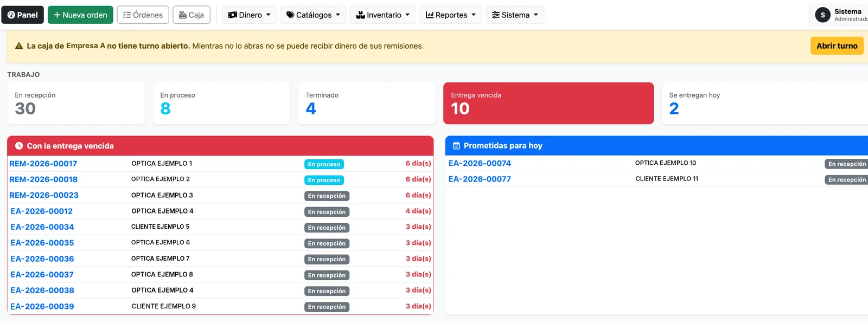Image resolution: width=868 pixels, height=323 pixels.
Task: Click 4 día(s) overdue for EA-2026-00012
Action: 418,211
